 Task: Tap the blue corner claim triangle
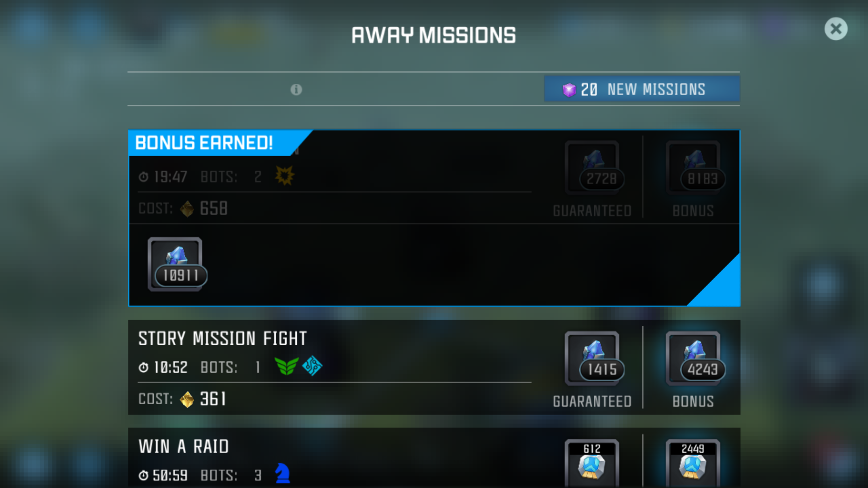point(722,288)
